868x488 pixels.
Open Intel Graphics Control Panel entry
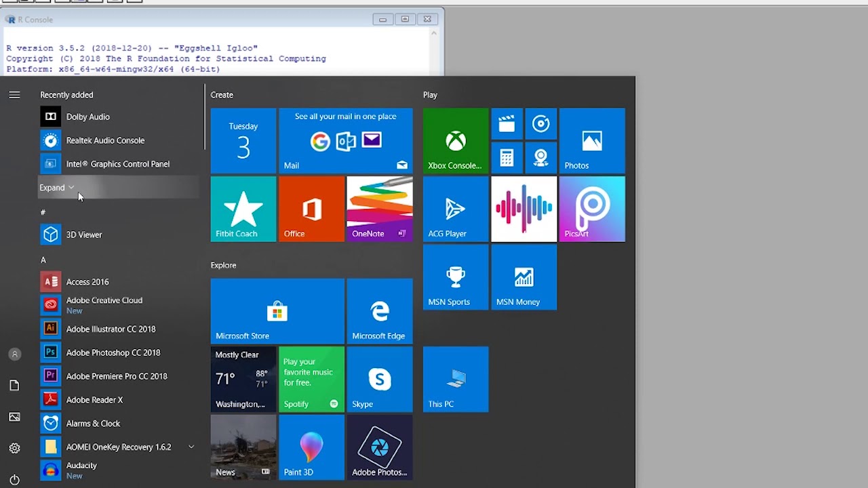click(x=119, y=164)
